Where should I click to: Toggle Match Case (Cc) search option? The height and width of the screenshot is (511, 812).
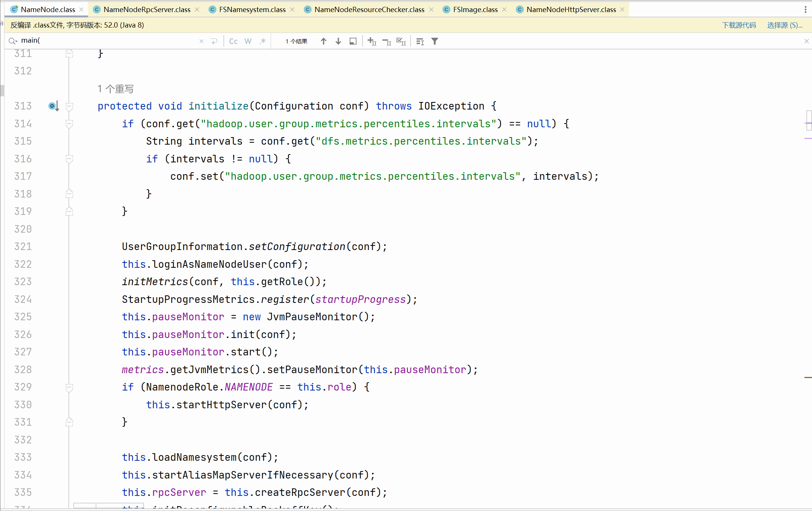(x=233, y=41)
